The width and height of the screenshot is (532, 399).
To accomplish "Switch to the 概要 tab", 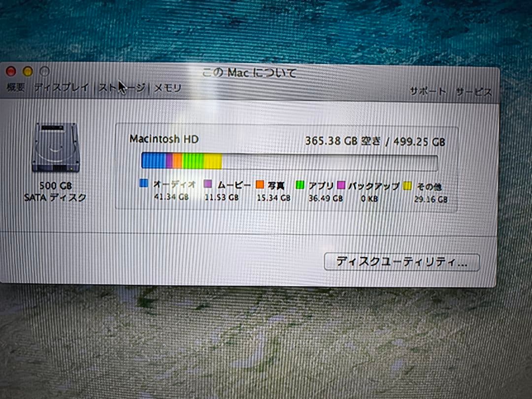I will pos(14,87).
